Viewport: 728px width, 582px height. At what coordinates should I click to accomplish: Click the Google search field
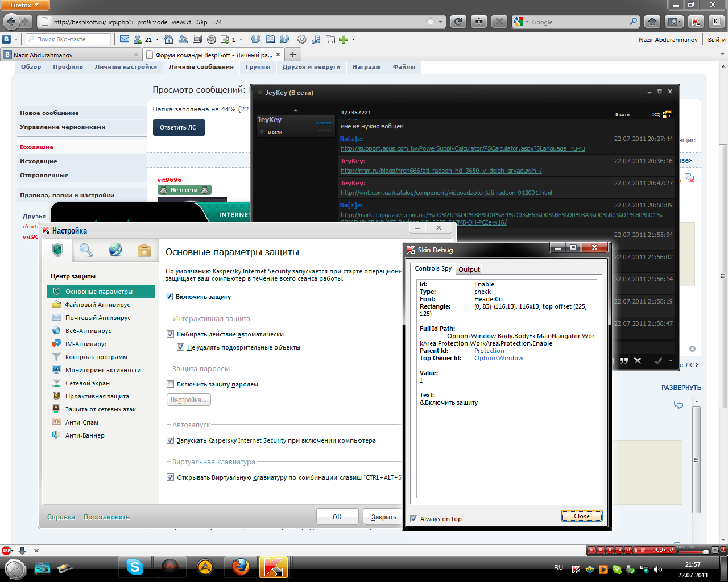tap(579, 22)
